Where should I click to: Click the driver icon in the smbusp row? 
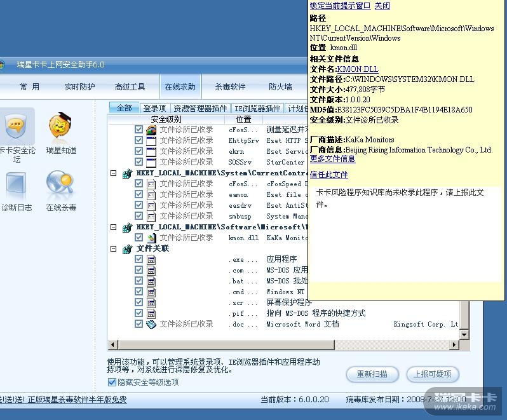151,216
